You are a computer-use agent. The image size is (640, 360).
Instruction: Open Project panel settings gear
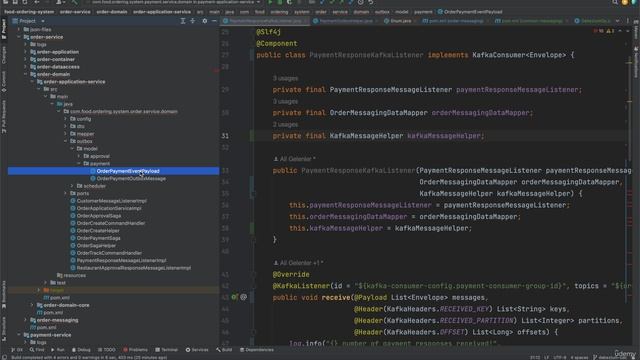tap(204, 21)
